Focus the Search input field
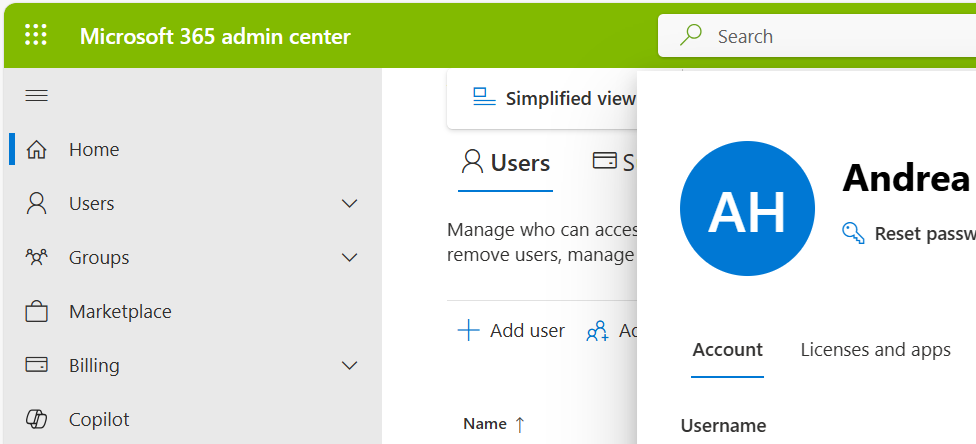 click(x=817, y=36)
